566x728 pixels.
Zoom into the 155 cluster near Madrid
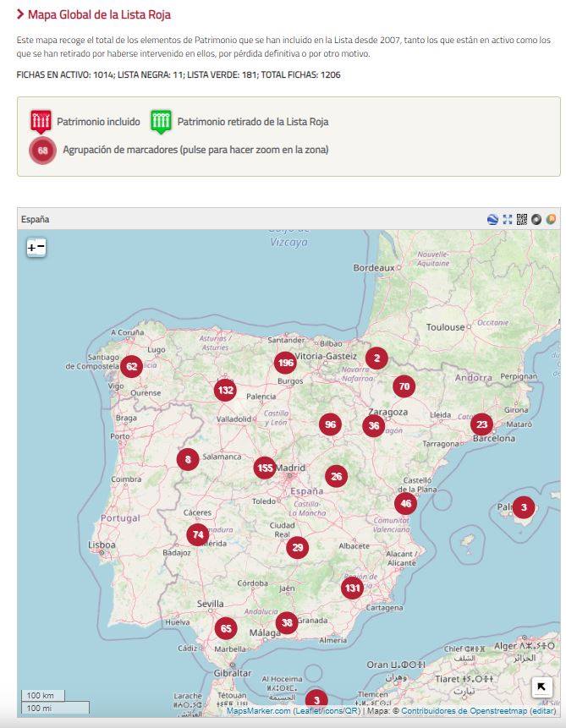coord(265,468)
